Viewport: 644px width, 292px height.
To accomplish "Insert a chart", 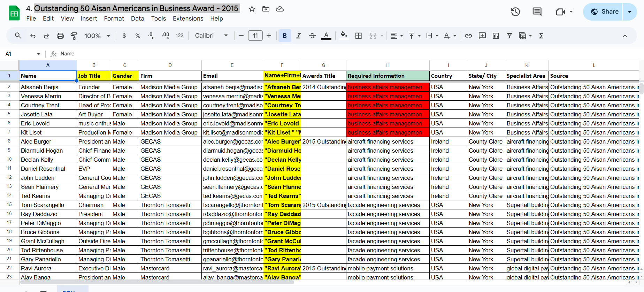I will click(496, 36).
